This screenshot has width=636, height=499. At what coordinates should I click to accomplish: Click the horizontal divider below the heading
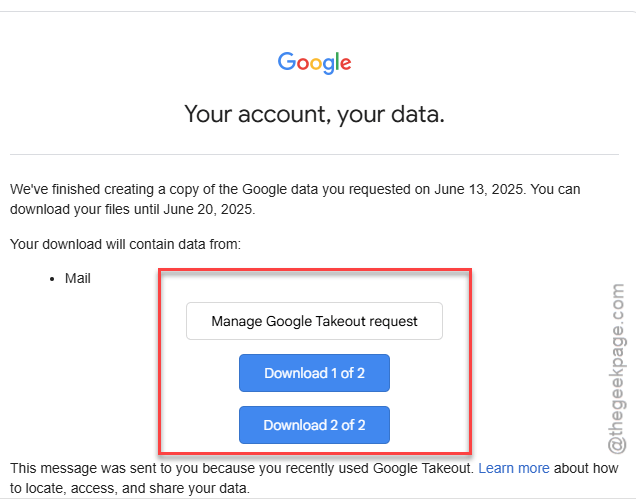pos(314,154)
